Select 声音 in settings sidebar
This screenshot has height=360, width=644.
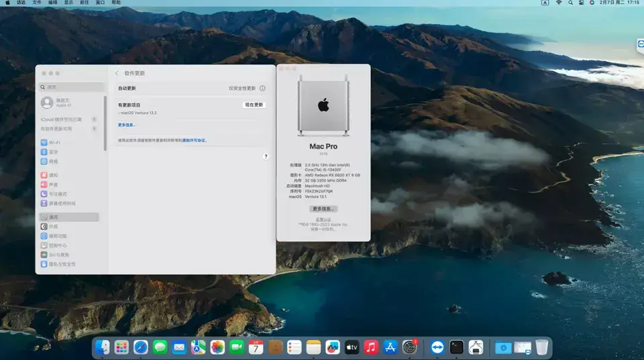point(69,184)
